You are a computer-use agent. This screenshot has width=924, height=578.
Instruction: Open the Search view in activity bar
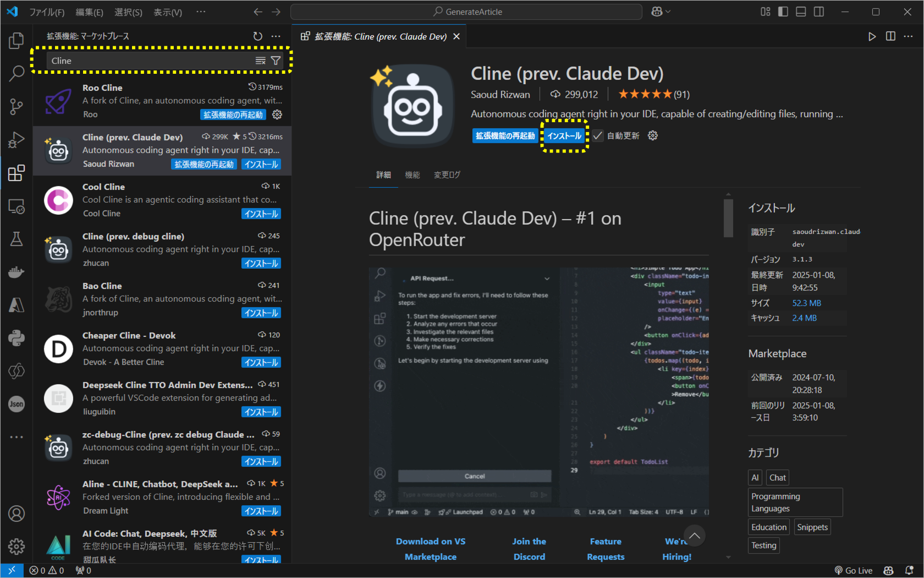(x=16, y=73)
